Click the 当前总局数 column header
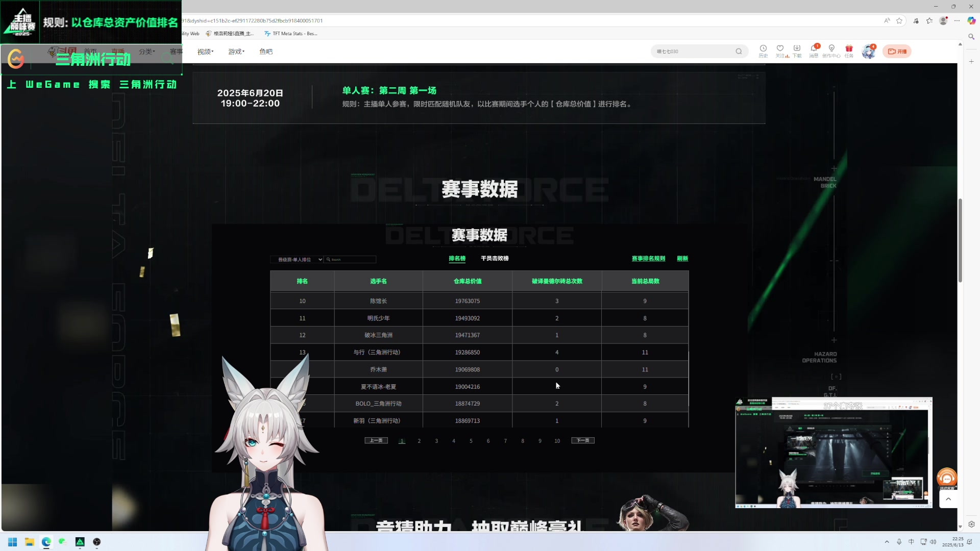Image resolution: width=980 pixels, height=551 pixels. point(645,281)
